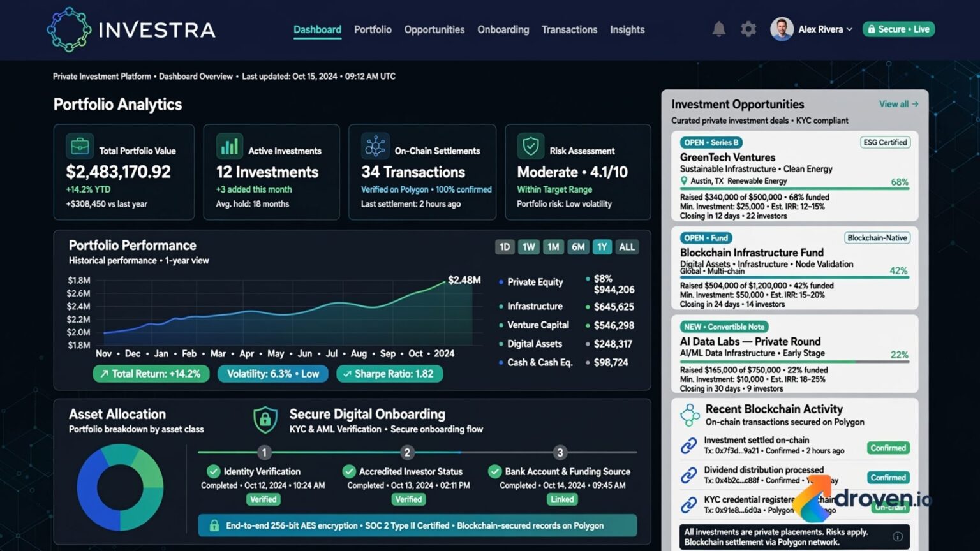Open the notifications bell
Image resolution: width=980 pixels, height=551 pixels.
[x=719, y=29]
